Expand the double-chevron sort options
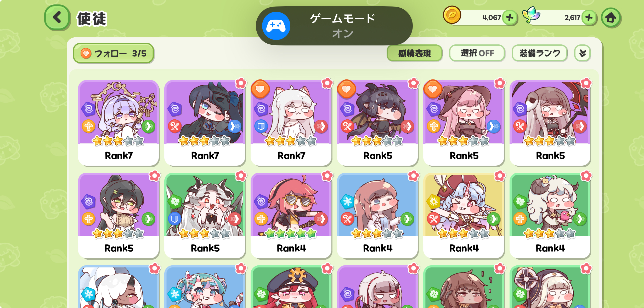 583,53
